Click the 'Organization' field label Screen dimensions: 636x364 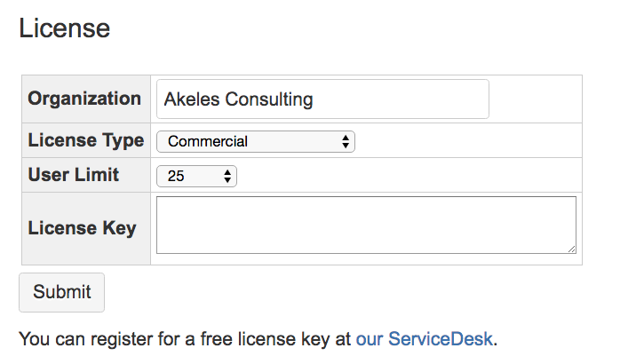point(84,99)
